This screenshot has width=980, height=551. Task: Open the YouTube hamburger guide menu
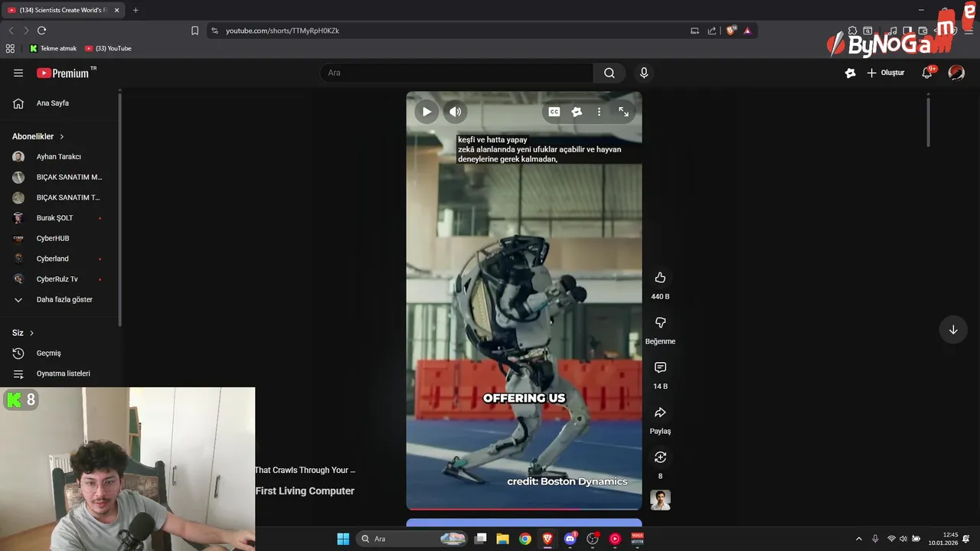[x=18, y=73]
